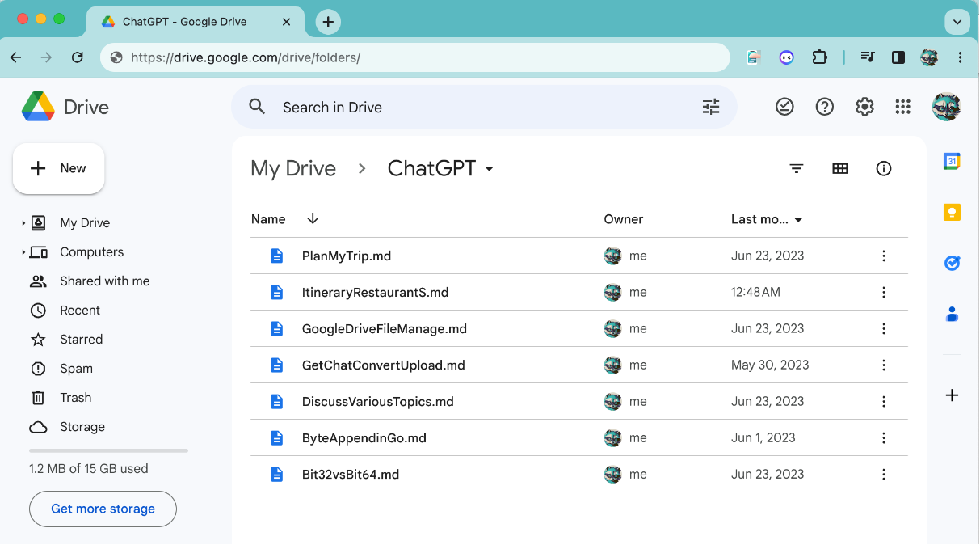Screen dimensions: 980x545
Task: Select DiscussVariousTopics.md file
Action: tap(578, 401)
